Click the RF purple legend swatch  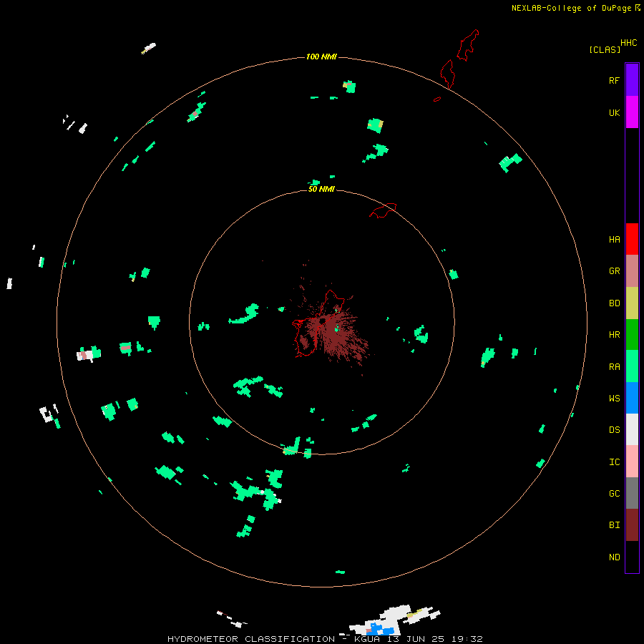coord(632,80)
